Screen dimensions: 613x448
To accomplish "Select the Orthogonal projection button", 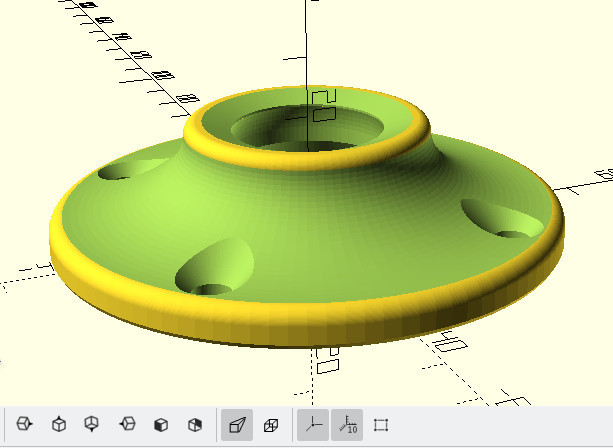I will [x=271, y=425].
